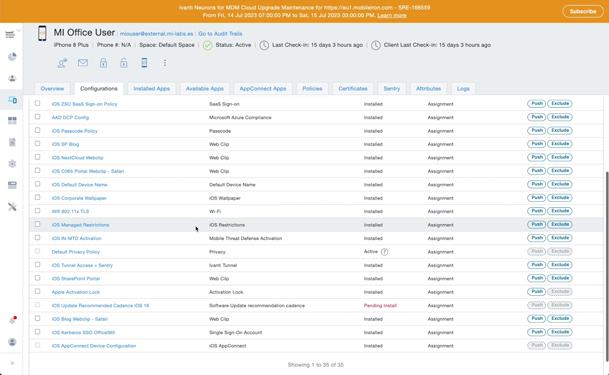Push the Apple Activation Lock configuration
The height and width of the screenshot is (375, 609).
pos(537,292)
